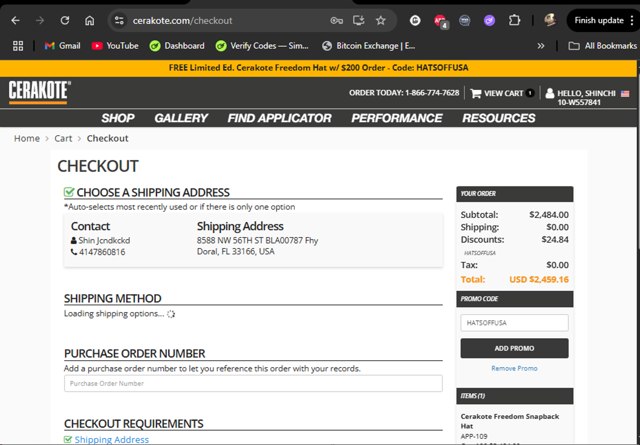Reload the checkout page
The image size is (640, 445).
click(x=64, y=20)
